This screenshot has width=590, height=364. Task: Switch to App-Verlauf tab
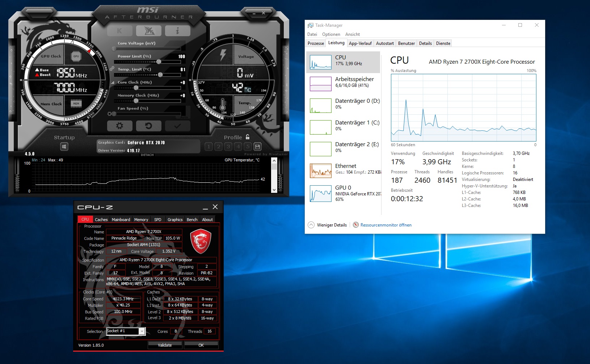tap(360, 43)
